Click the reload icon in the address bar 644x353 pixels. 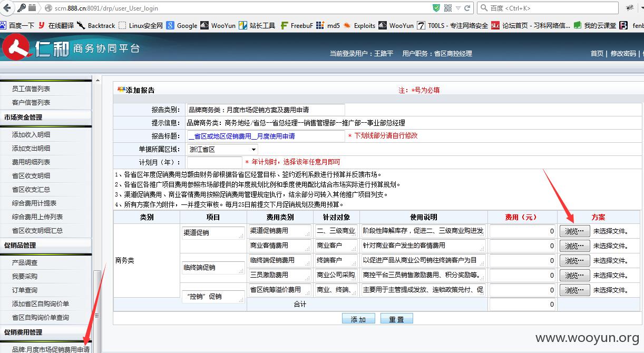point(469,8)
